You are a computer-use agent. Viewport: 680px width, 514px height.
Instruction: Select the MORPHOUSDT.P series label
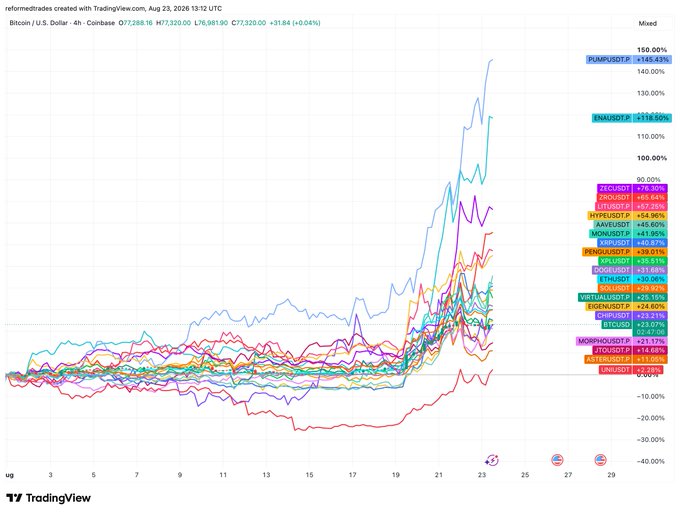[604, 341]
